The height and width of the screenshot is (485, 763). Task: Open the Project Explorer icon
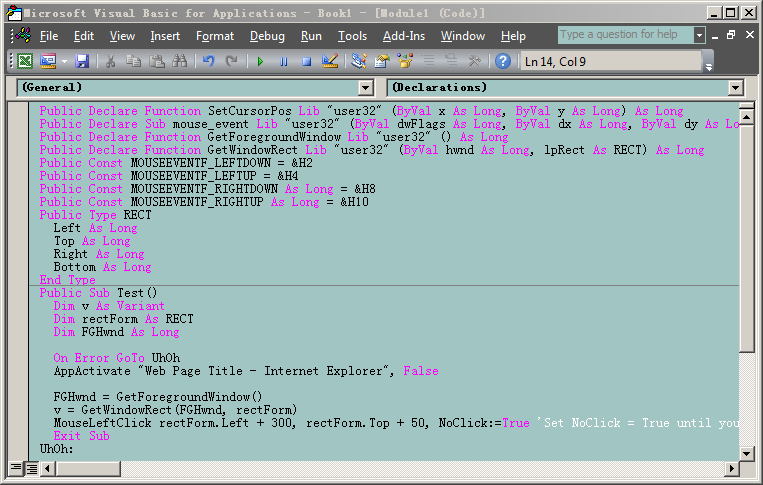(359, 61)
